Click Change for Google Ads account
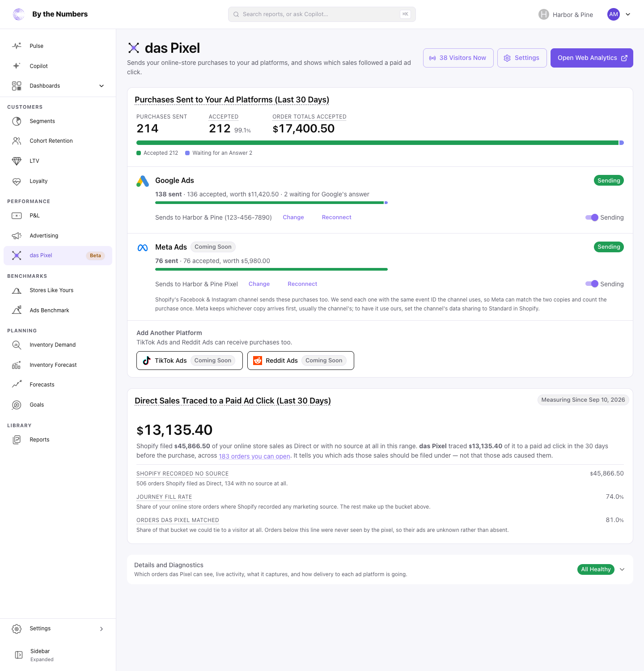Viewport: 644px width, 671px height. pyautogui.click(x=293, y=217)
